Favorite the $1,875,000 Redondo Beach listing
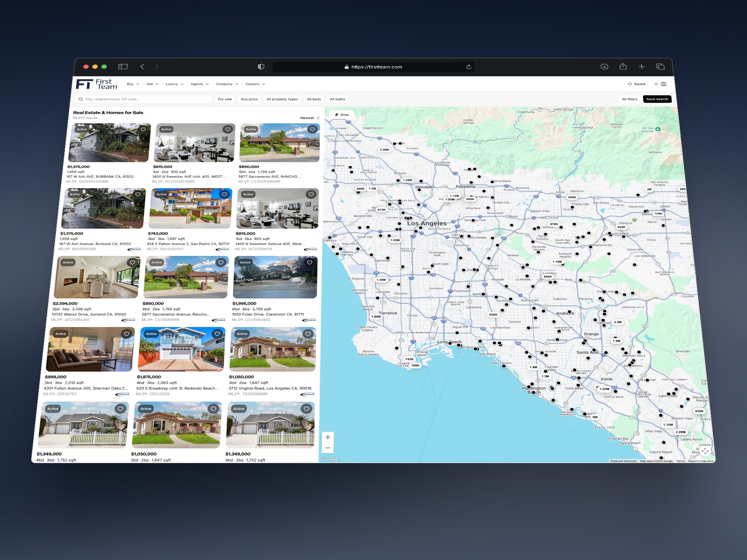Screen dimensions: 747x560 click(217, 334)
